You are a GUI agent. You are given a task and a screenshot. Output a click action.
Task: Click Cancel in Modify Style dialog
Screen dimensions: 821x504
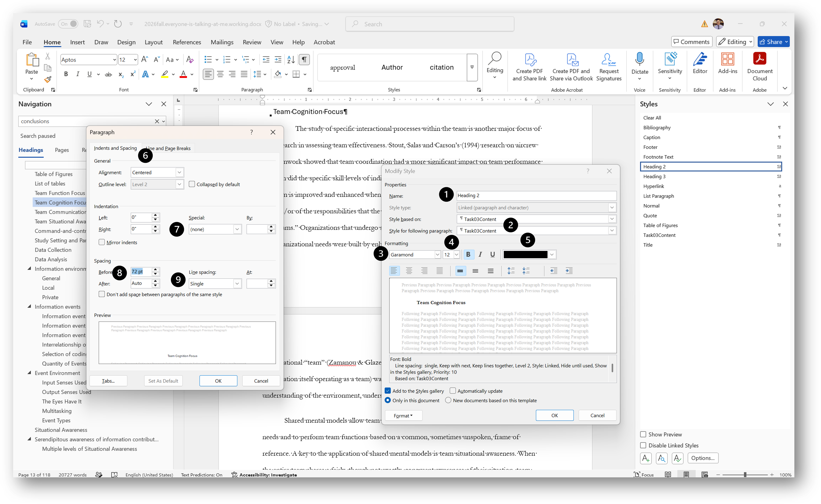pyautogui.click(x=597, y=415)
